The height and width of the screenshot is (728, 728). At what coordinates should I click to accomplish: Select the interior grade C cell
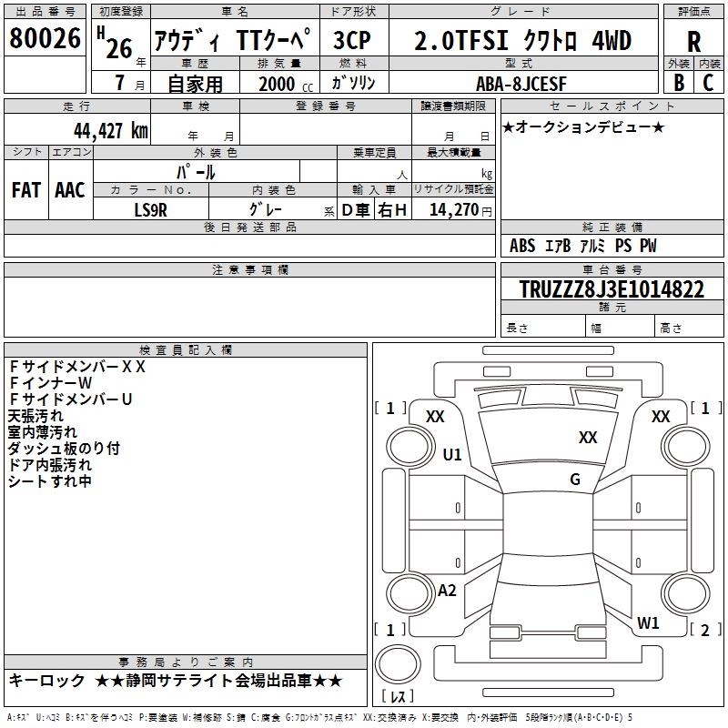point(709,83)
